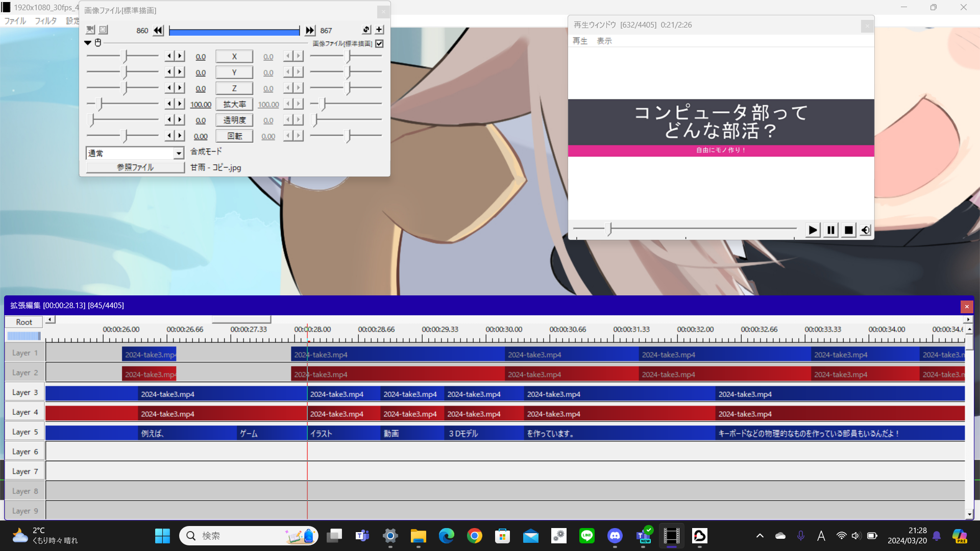Screen dimensions: 980x551
Task: Open the 再生 menu in playback window
Action: (x=580, y=41)
